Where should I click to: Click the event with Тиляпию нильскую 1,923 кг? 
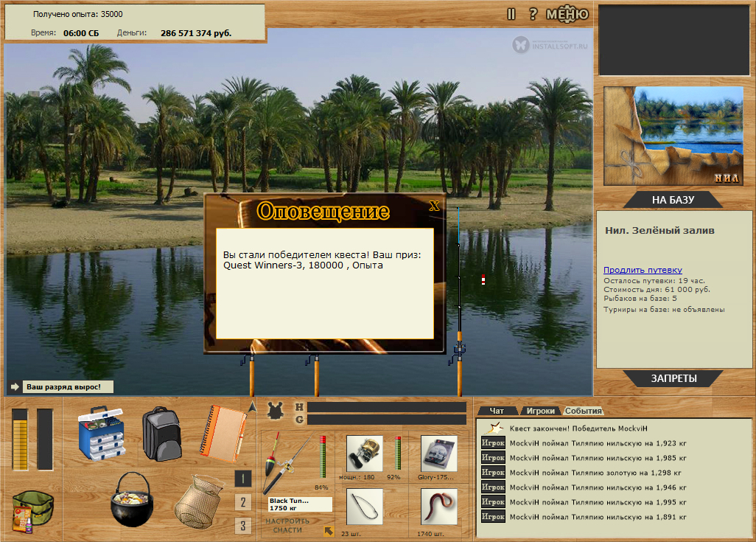[598, 443]
